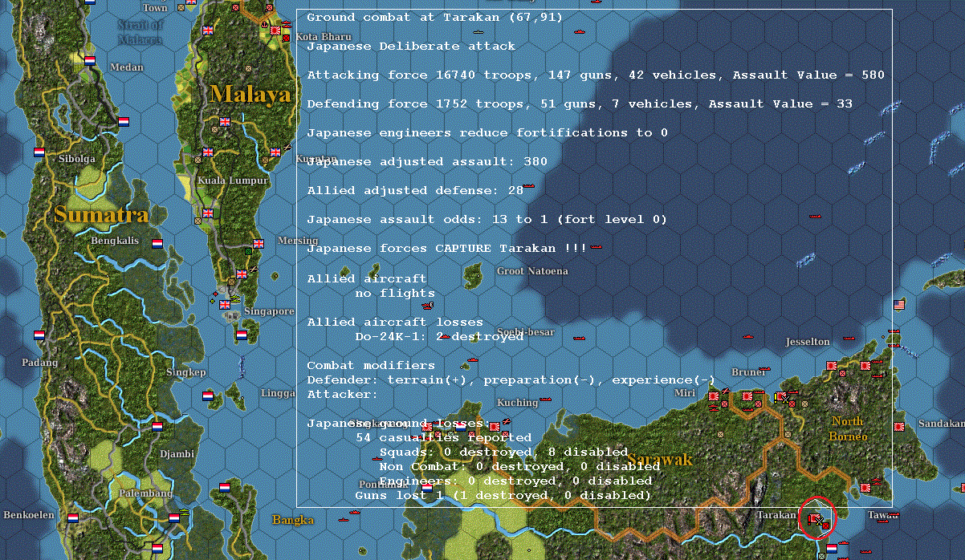Select the Japanese flag base at Jesselton
Viewport: 965px width, 560px height.
(832, 365)
